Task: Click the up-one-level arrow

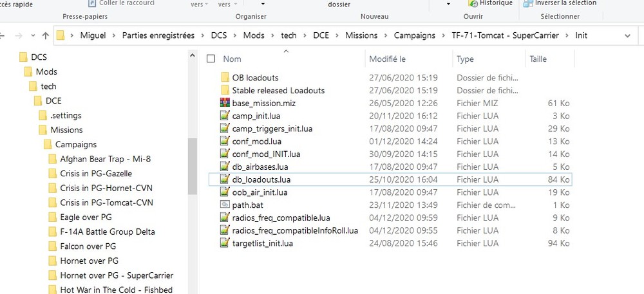Action: [x=45, y=35]
